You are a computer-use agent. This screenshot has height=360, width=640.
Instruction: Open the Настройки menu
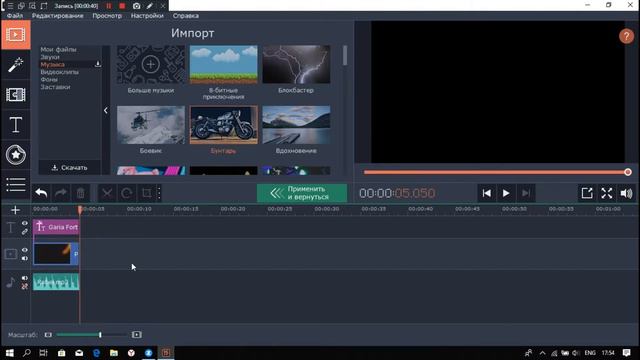(x=147, y=16)
